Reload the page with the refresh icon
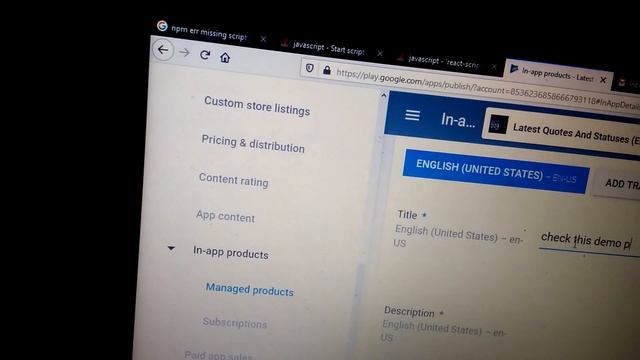The image size is (640, 360). click(x=205, y=55)
